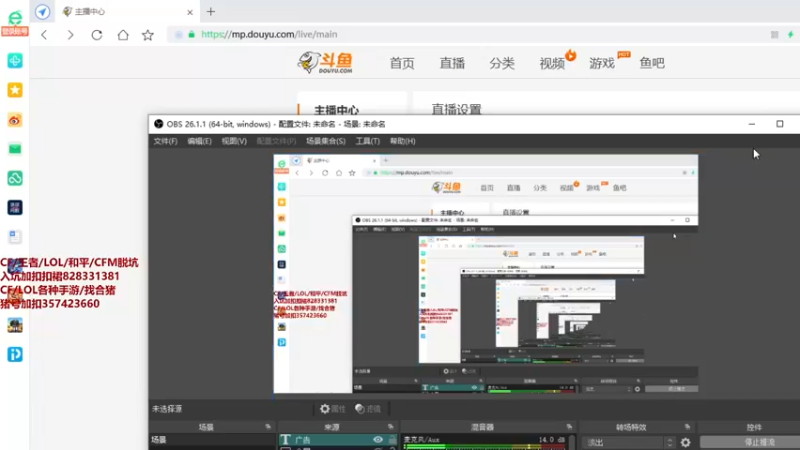Viewport: 800px width, 450px height.
Task: Open the battle game sidebar icon
Action: point(15,326)
